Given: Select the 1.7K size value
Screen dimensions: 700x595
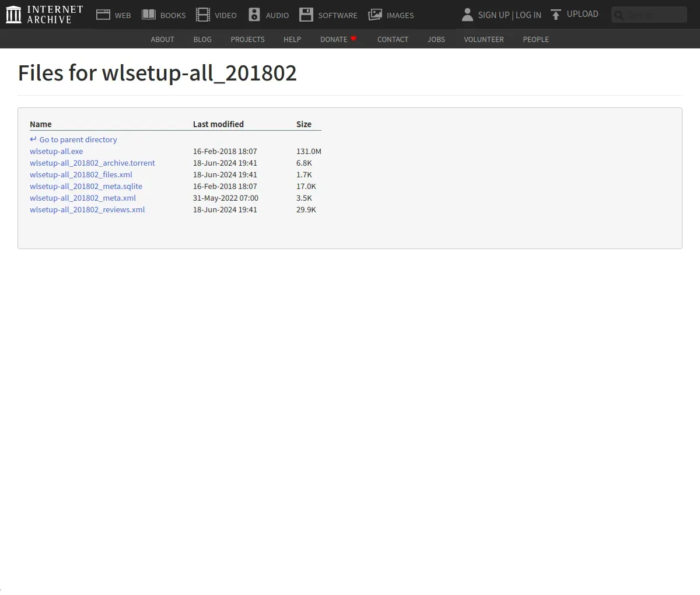Looking at the screenshot, I should click(304, 175).
